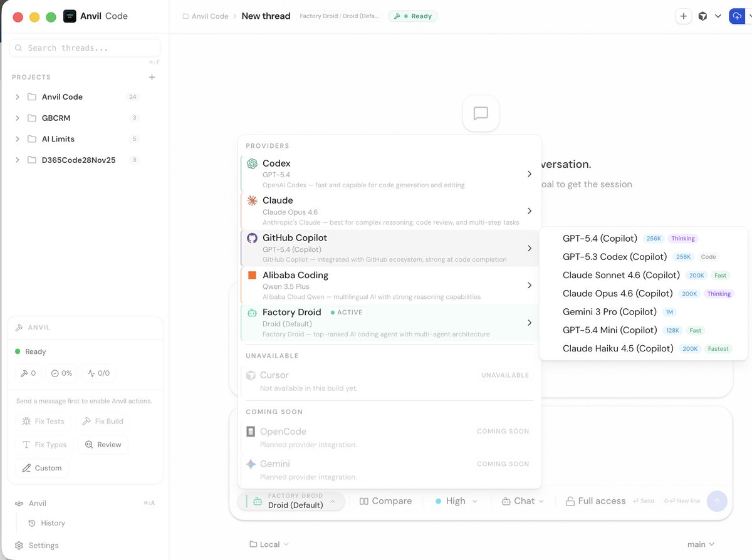
Task: Click the Custom action button
Action: click(42, 468)
